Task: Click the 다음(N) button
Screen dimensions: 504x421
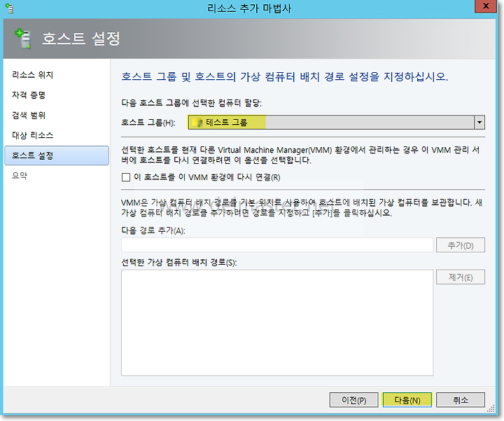Action: tap(407, 400)
